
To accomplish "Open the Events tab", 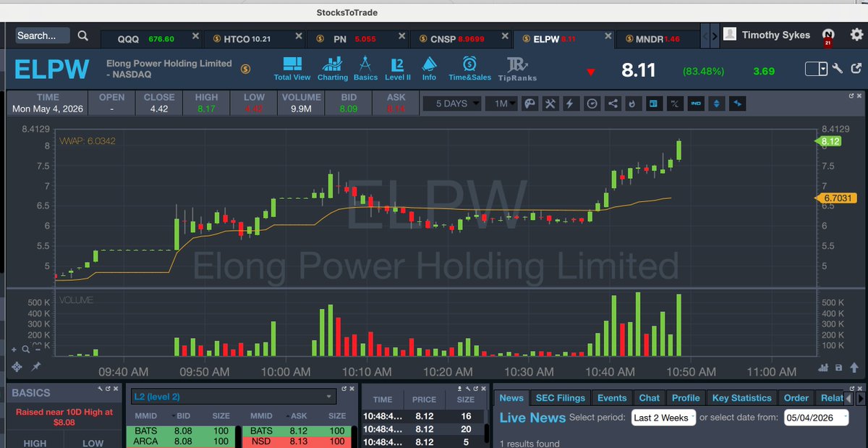I will click(x=612, y=397).
